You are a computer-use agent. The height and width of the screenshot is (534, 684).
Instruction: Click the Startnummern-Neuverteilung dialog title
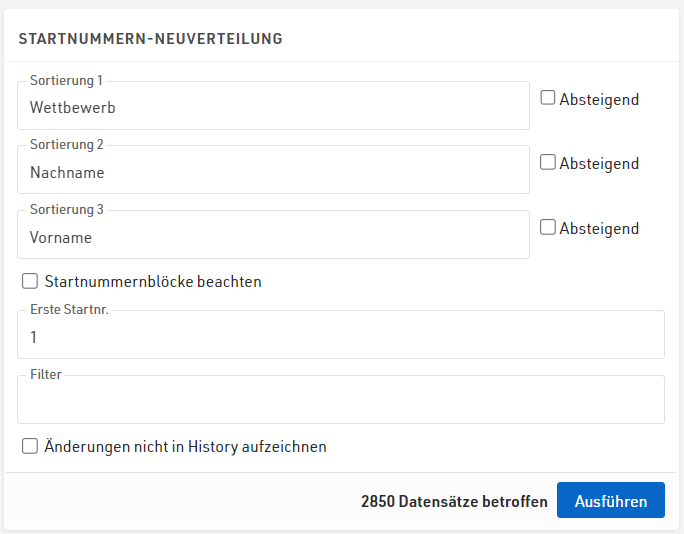(150, 39)
